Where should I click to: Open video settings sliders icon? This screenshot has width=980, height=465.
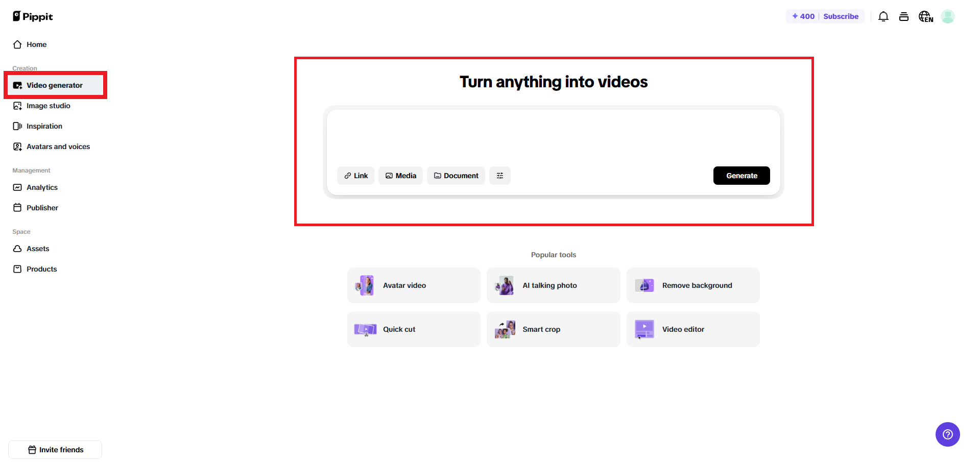[500, 176]
